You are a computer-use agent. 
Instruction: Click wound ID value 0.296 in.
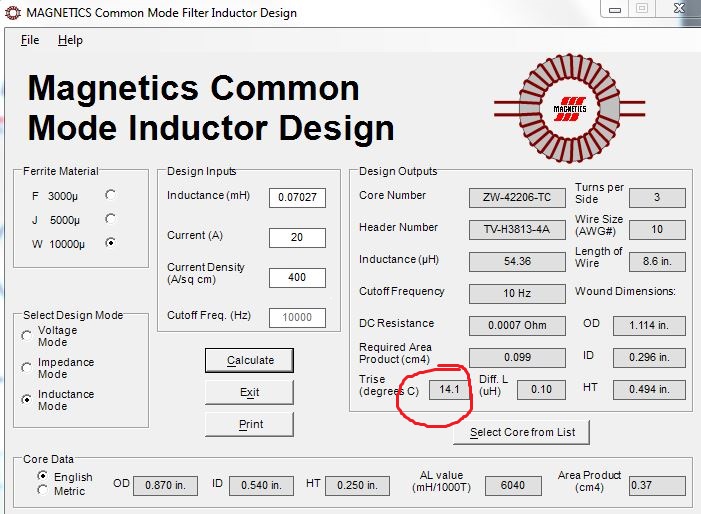pos(649,358)
